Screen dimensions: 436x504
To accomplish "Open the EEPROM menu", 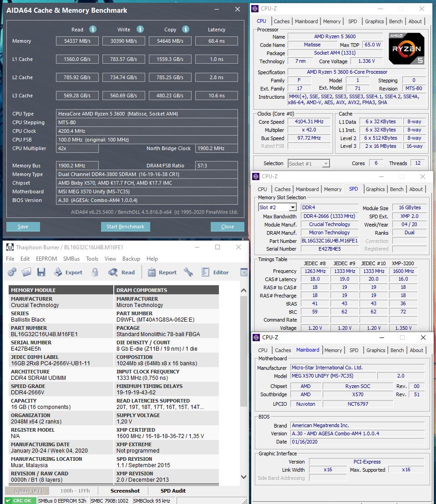I will point(46,259).
